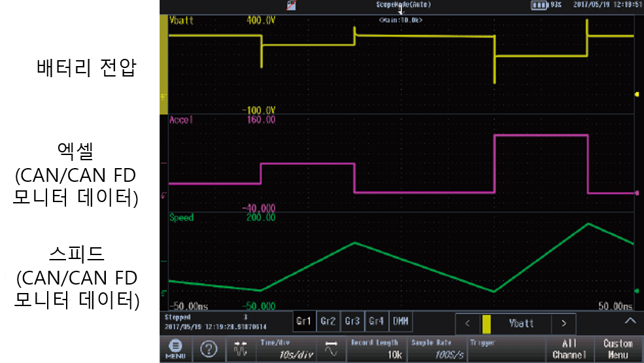Click the Vbatt waveform label
This screenshot has width=644, height=363.
click(181, 20)
